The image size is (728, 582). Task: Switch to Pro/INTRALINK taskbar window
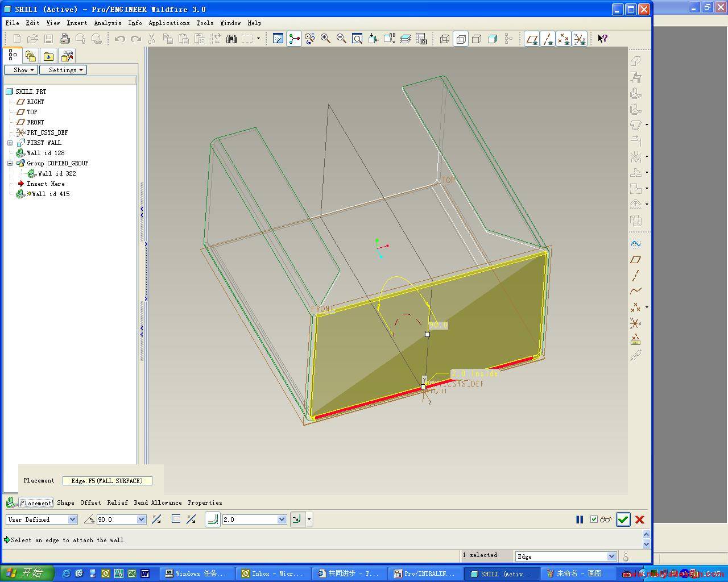pyautogui.click(x=426, y=573)
